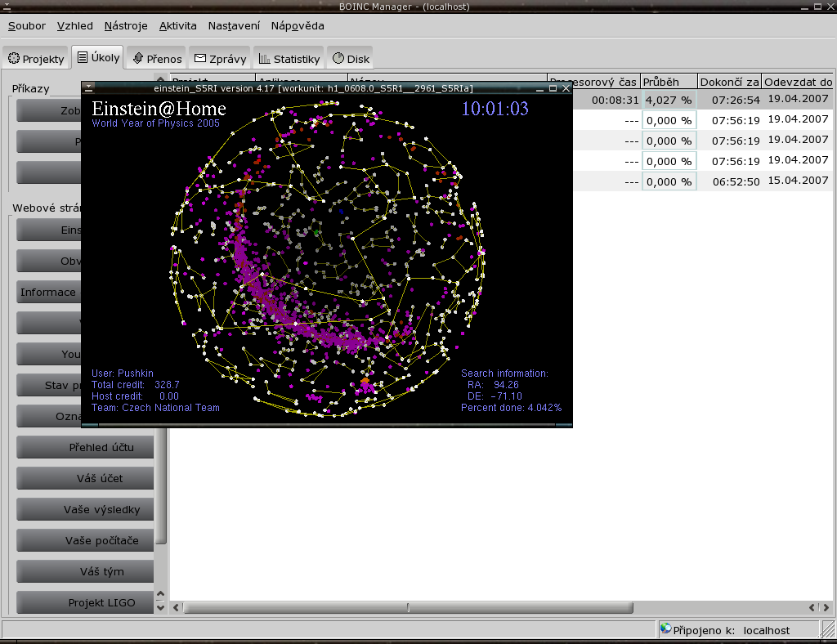Click the deadline in the 07:26:54 row

pos(798,99)
